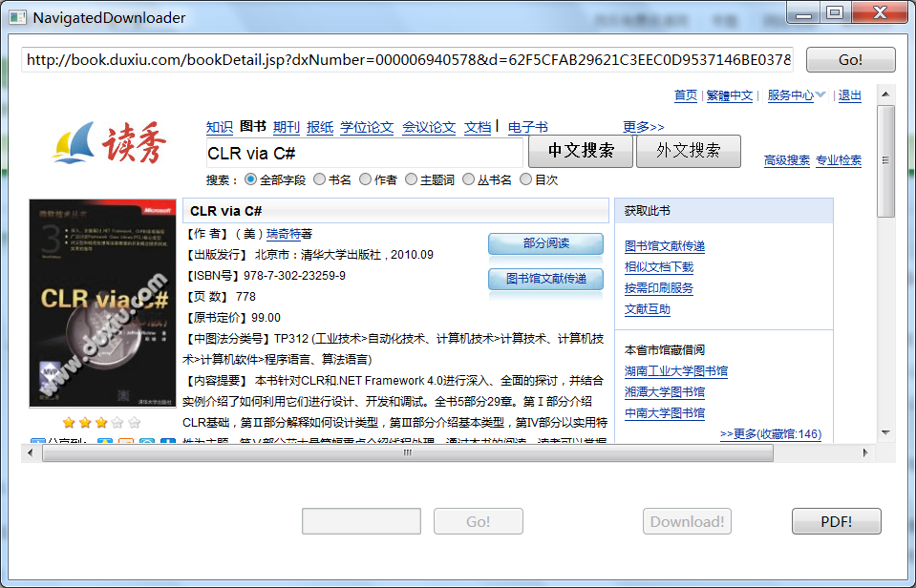Select the 丛书名 radio button

coord(468,179)
